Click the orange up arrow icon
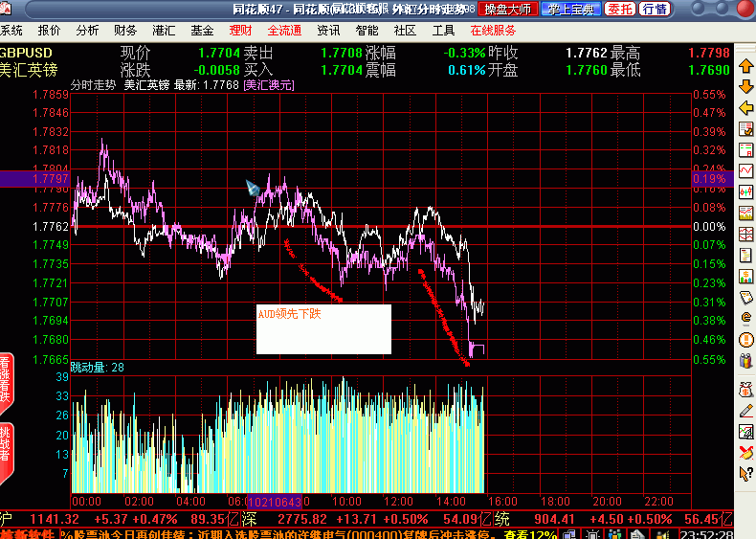756x539 pixels. click(x=745, y=66)
